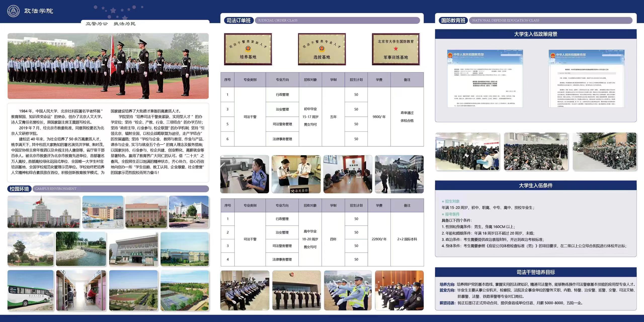This screenshot has height=322, width=644.
Task: Open the parade ground flag ceremony photo
Action: (x=108, y=66)
